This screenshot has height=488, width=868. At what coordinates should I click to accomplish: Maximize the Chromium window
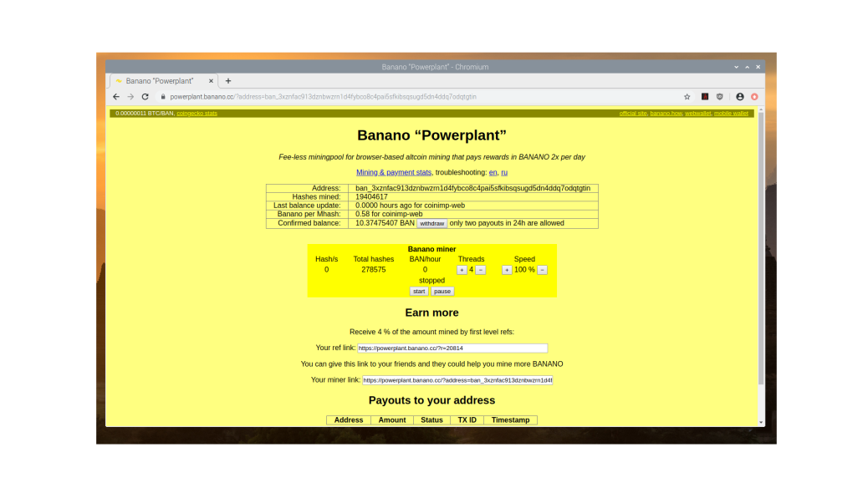point(748,67)
